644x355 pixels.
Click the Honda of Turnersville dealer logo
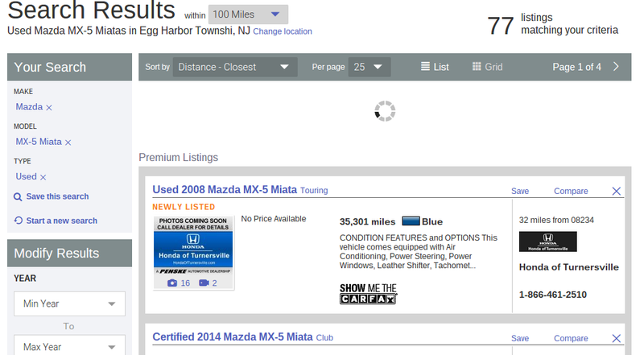(548, 241)
